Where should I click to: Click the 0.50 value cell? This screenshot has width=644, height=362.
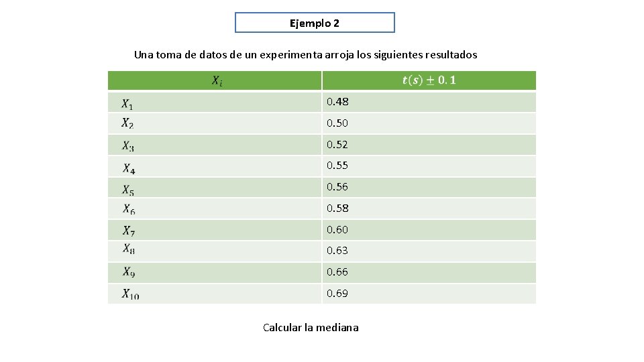click(337, 123)
